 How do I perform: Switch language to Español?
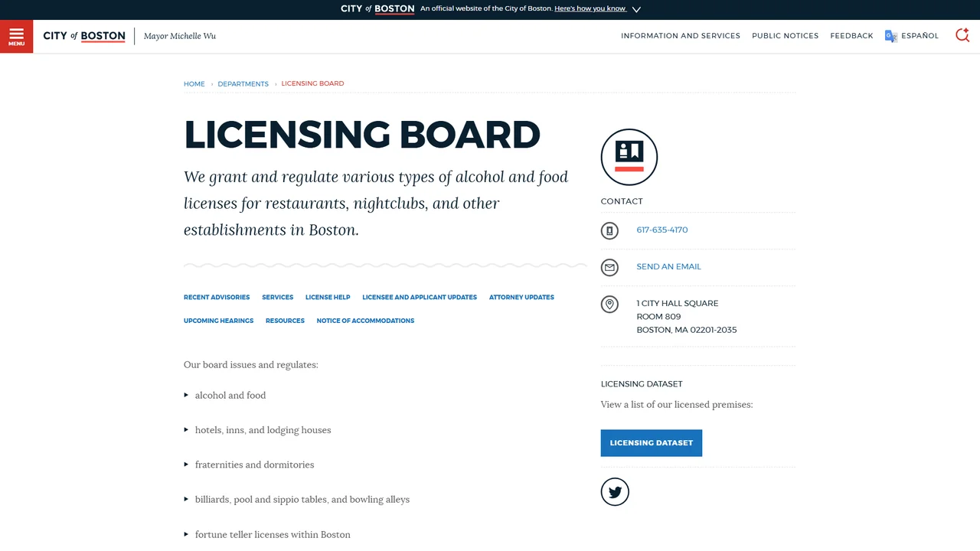click(920, 36)
